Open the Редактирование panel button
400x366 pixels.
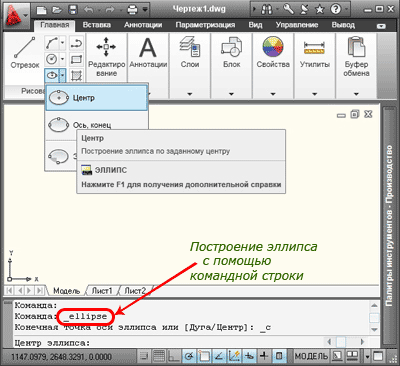tap(106, 57)
